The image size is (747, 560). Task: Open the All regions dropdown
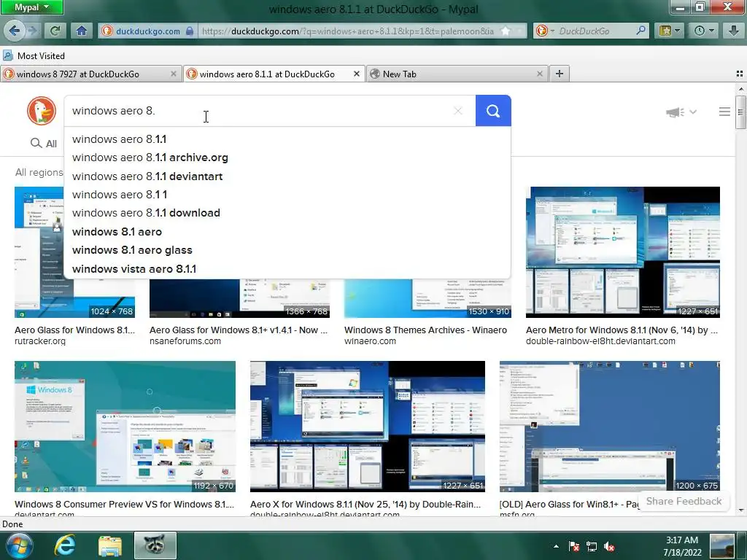point(39,172)
